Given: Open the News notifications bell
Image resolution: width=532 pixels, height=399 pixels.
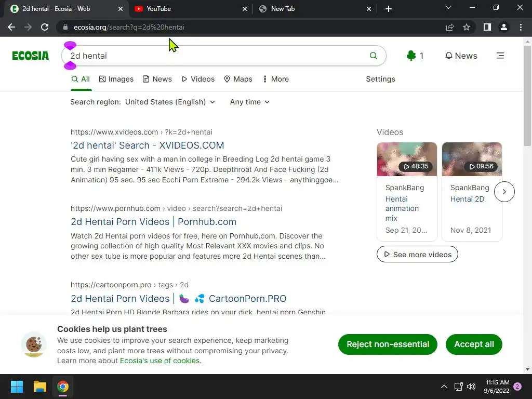Looking at the screenshot, I should tap(461, 56).
